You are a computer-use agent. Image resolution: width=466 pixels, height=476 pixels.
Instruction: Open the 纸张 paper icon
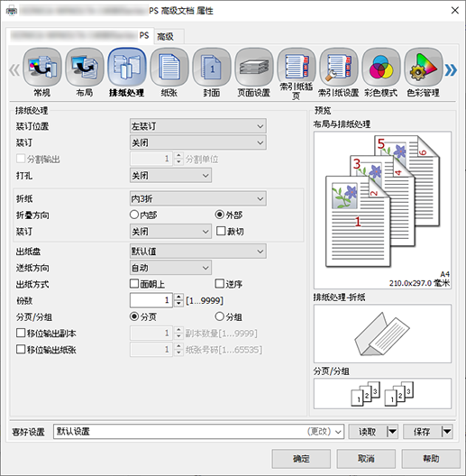[169, 68]
